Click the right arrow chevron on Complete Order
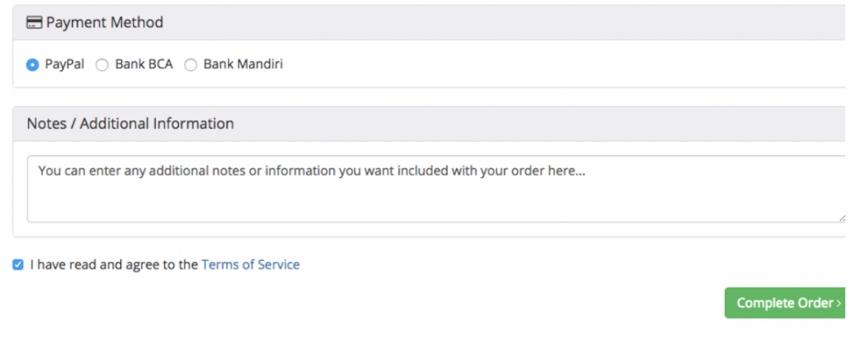The width and height of the screenshot is (868, 345). [839, 303]
